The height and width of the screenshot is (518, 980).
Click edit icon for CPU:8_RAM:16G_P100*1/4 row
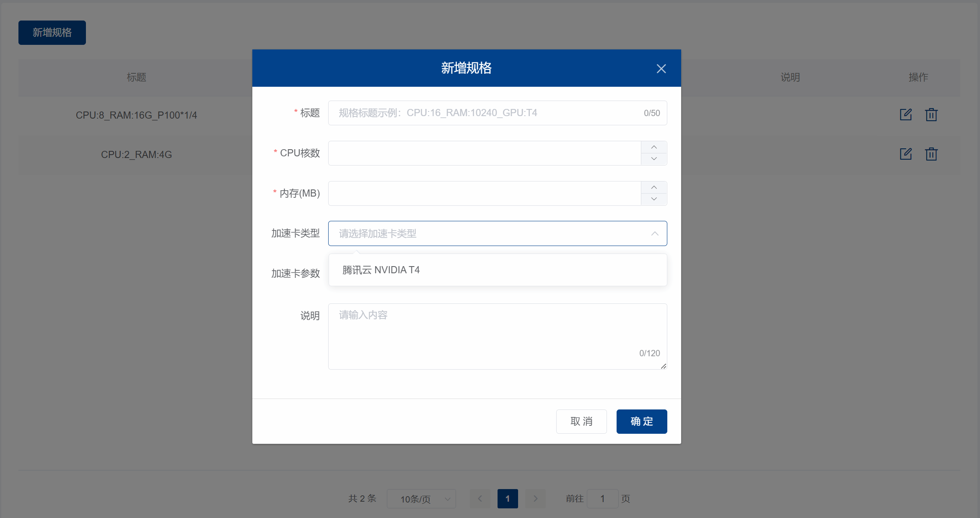click(905, 114)
